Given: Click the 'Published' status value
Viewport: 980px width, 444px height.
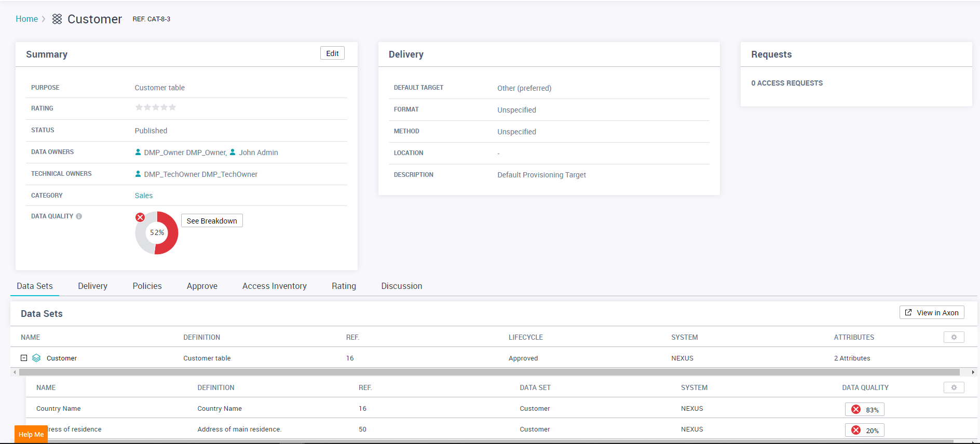Looking at the screenshot, I should coord(151,131).
